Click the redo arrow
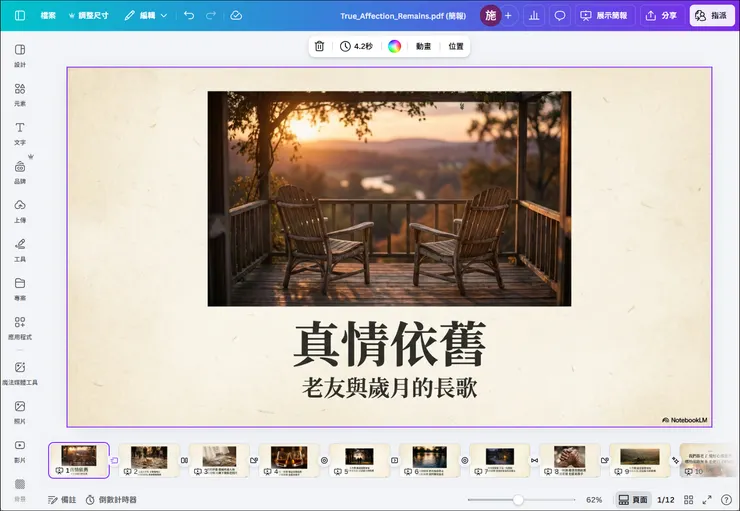 [210, 16]
